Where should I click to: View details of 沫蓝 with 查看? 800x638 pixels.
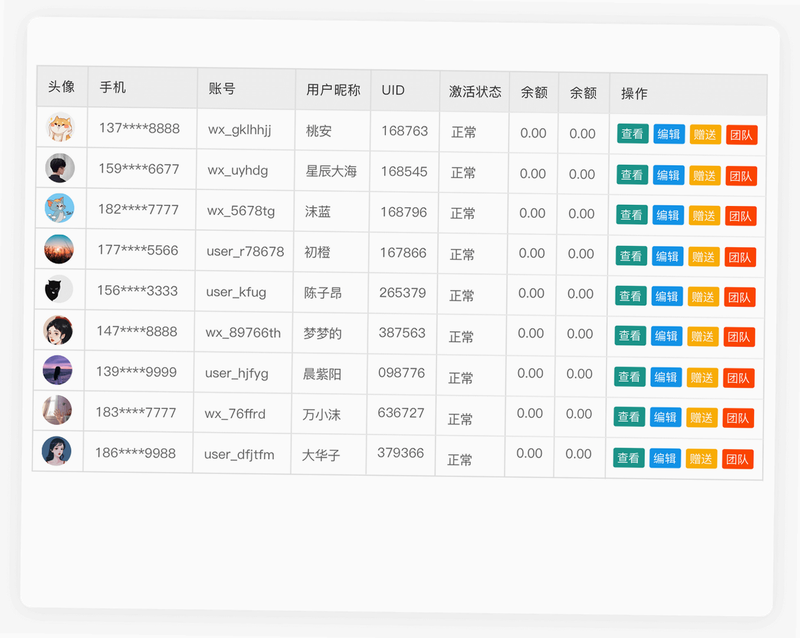(632, 215)
